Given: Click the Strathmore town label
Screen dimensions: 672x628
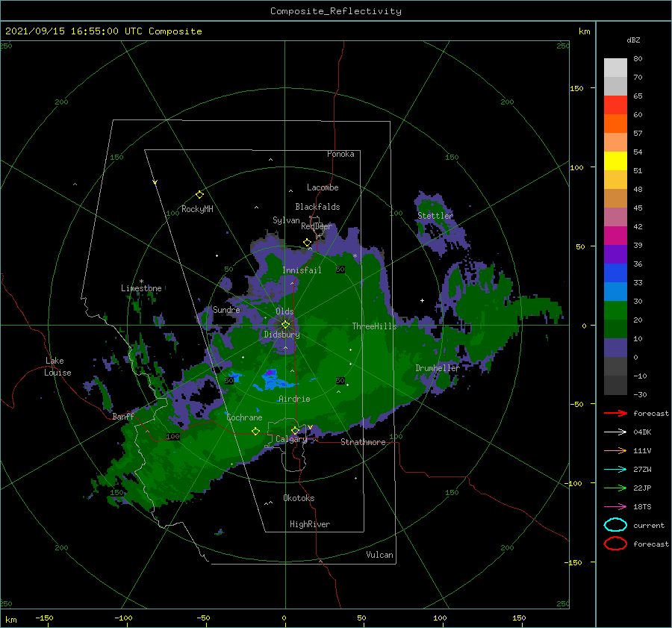Looking at the screenshot, I should 363,442.
